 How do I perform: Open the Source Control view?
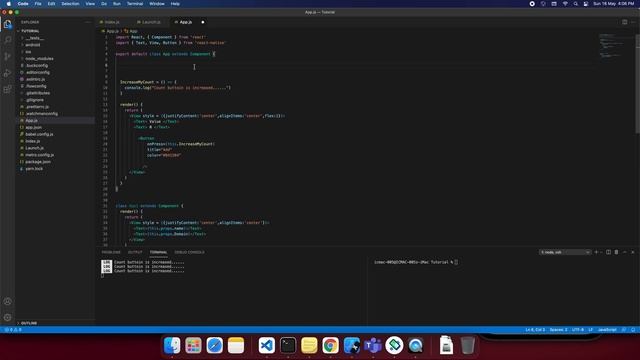(7, 56)
